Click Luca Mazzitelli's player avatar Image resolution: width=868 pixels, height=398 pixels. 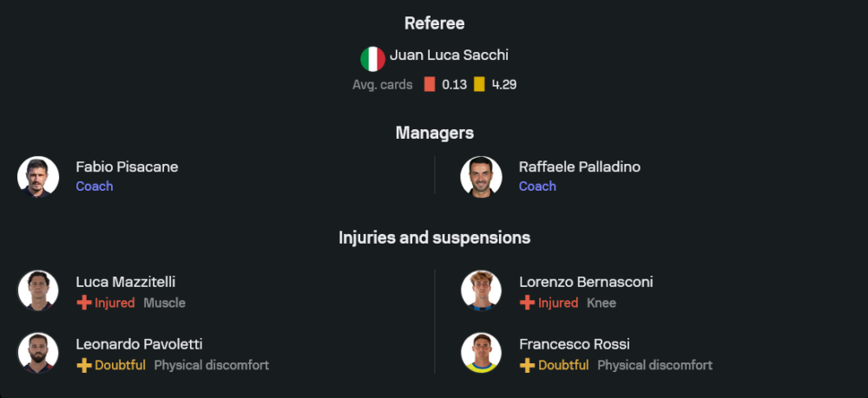[x=38, y=291]
